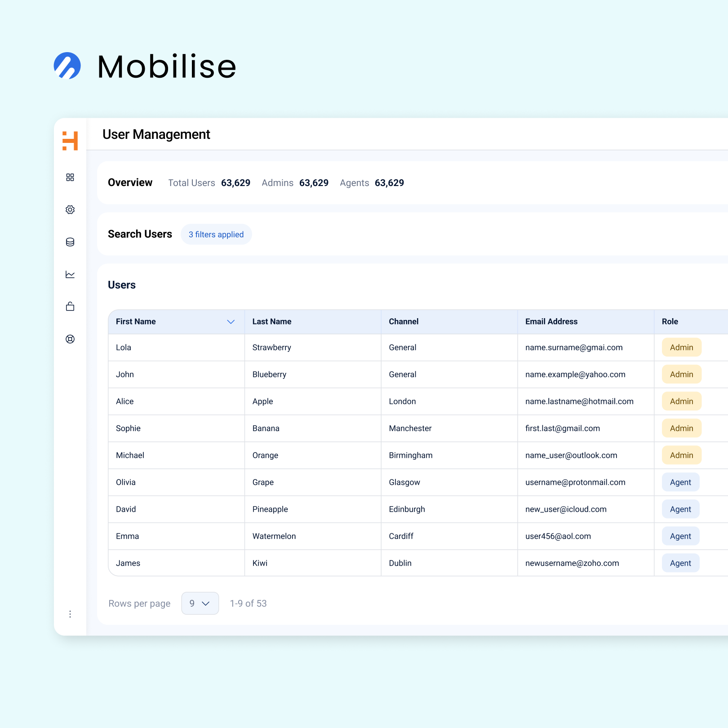Open the settings gear icon
This screenshot has width=728, height=728.
70,210
